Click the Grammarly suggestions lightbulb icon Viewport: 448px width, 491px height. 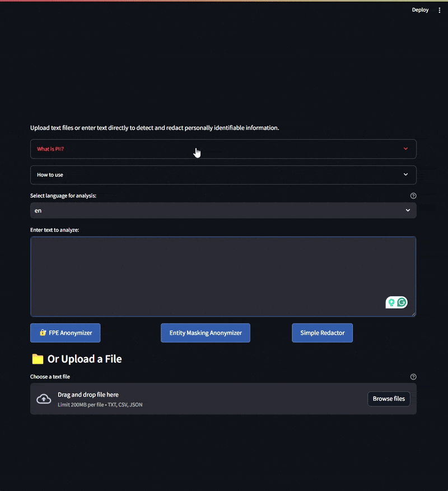[x=391, y=302]
